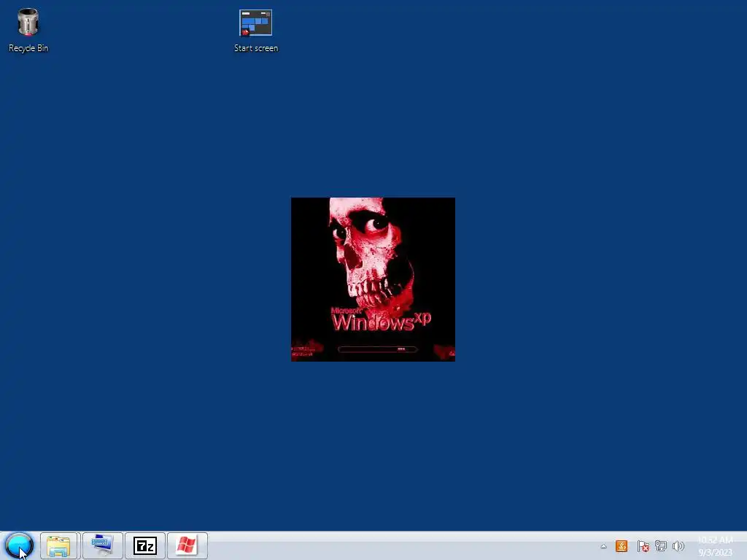Open the Start screen desktop shortcut

point(256,31)
